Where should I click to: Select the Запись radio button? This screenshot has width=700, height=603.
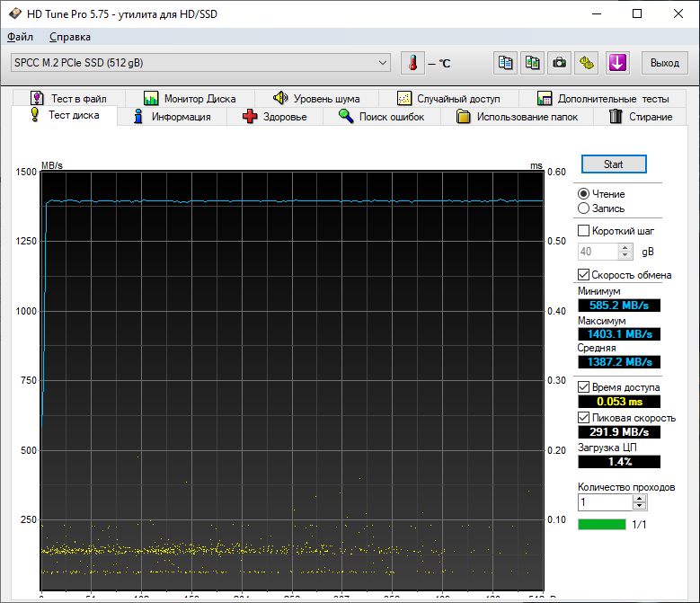[584, 208]
